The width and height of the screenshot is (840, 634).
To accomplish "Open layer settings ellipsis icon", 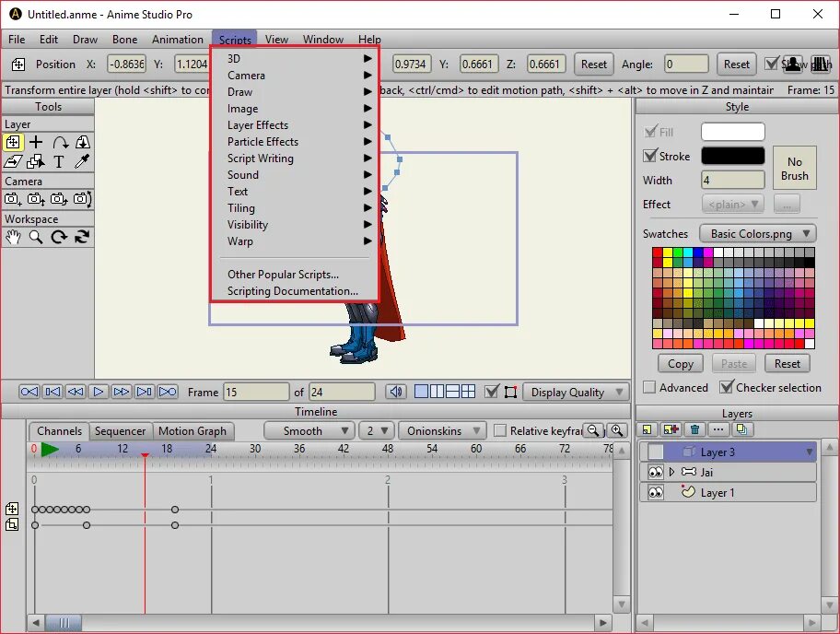I will (x=718, y=429).
